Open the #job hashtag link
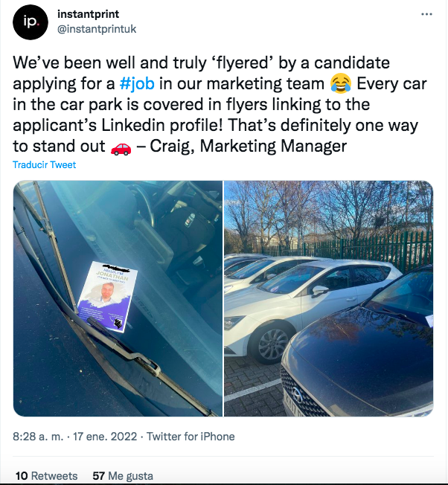 (x=137, y=82)
